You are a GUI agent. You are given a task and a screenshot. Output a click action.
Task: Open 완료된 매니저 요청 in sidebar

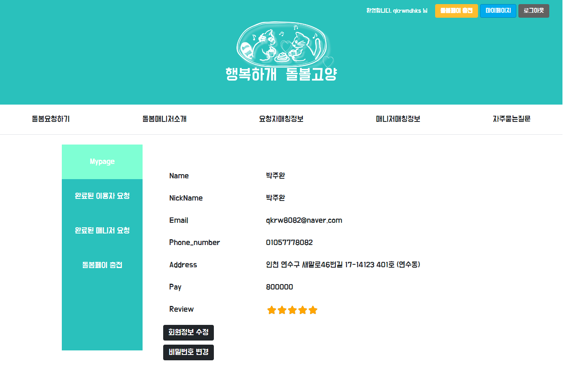pyautogui.click(x=102, y=231)
